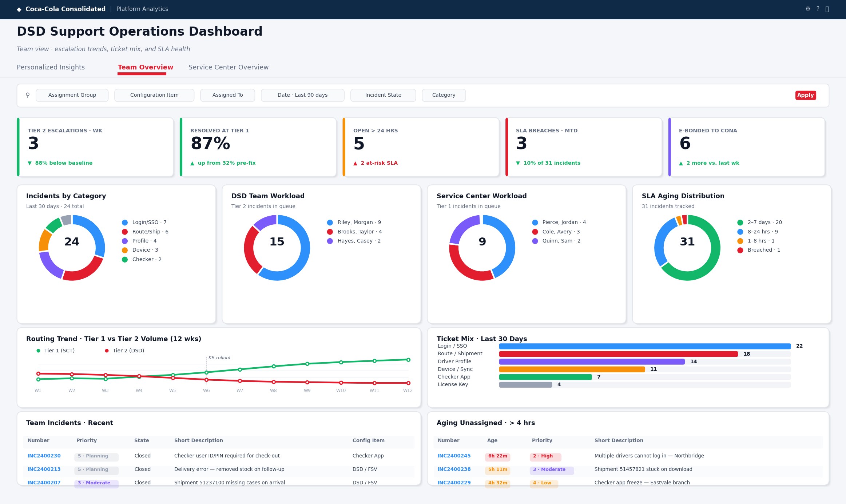The image size is (846, 504).
Task: Open the Assignment Group filter dropdown
Action: point(72,95)
